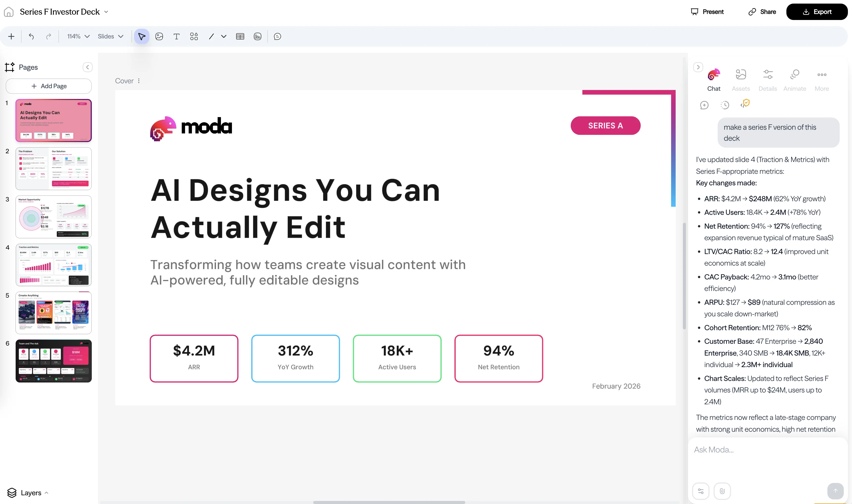Select the Market Opportunity slide thumbnail
852x504 pixels.
[53, 216]
